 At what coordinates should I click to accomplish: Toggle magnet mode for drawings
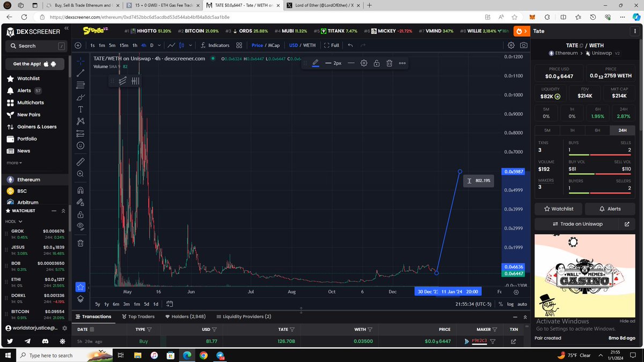[80, 190]
